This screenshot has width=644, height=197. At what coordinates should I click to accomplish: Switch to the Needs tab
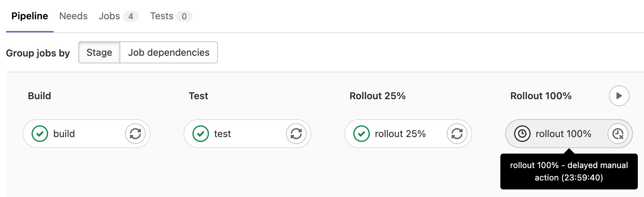[73, 16]
